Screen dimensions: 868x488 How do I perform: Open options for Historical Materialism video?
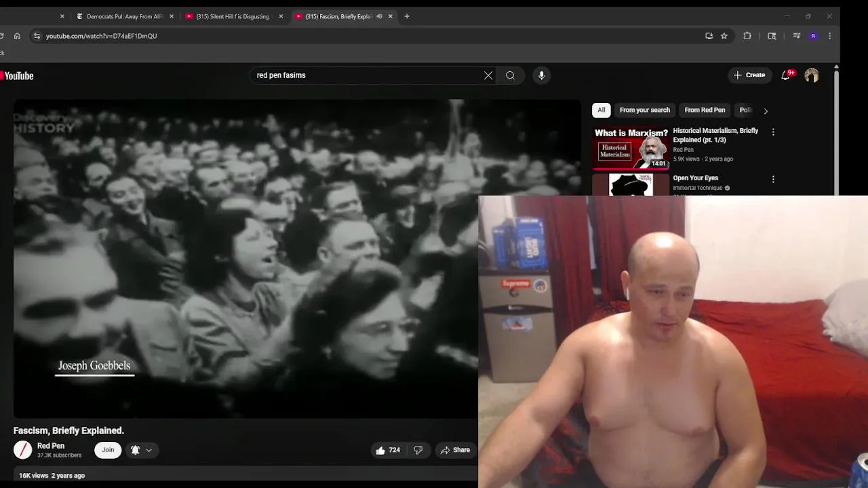773,132
